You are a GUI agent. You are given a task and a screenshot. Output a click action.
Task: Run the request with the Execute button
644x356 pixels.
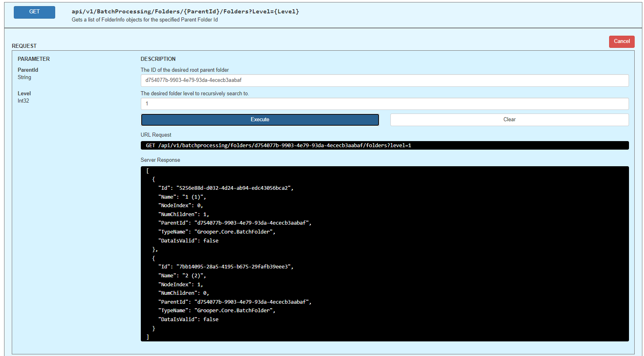260,120
